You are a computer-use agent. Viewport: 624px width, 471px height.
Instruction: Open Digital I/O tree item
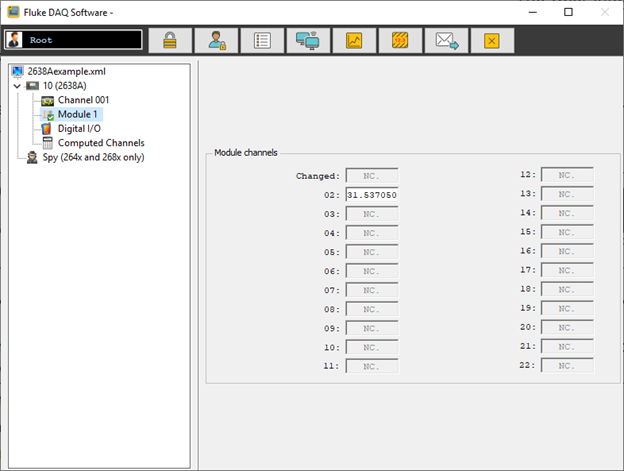(79, 128)
